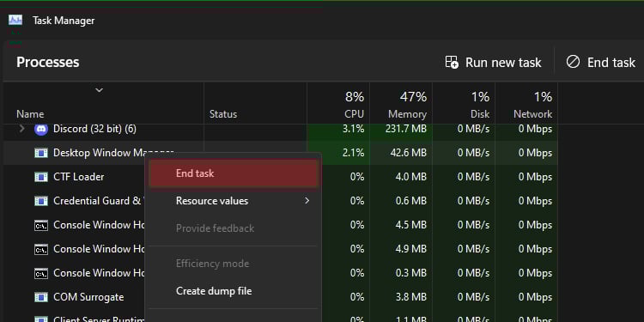Select Create dump file option

click(234, 291)
